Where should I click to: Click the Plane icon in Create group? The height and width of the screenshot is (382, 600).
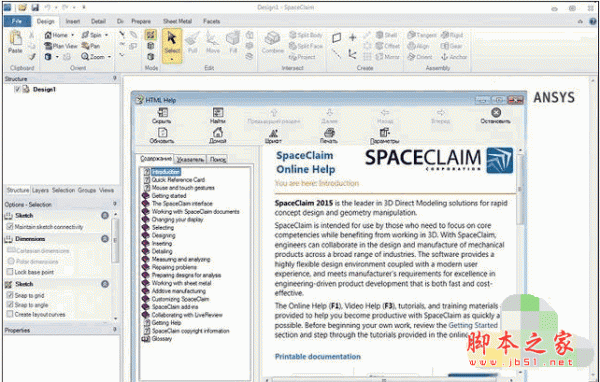point(336,38)
